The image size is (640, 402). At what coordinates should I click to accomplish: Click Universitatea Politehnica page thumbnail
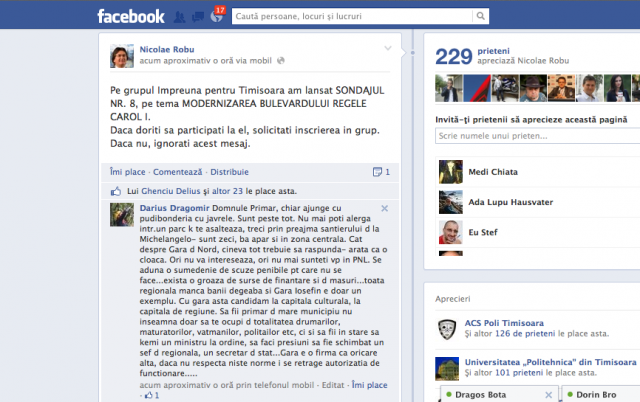tap(447, 369)
